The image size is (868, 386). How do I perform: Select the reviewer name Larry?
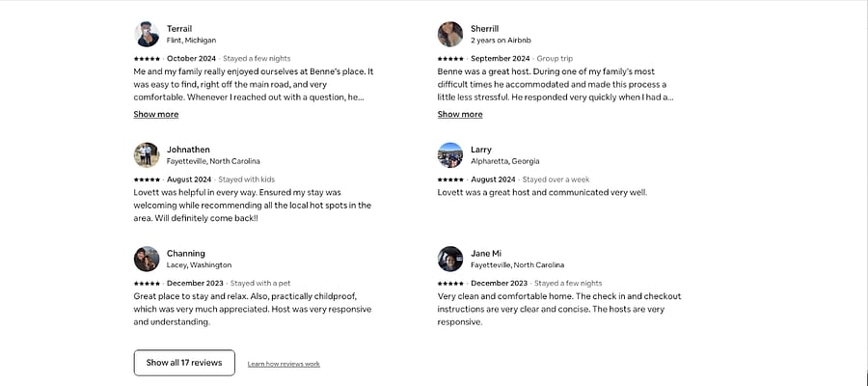point(481,150)
